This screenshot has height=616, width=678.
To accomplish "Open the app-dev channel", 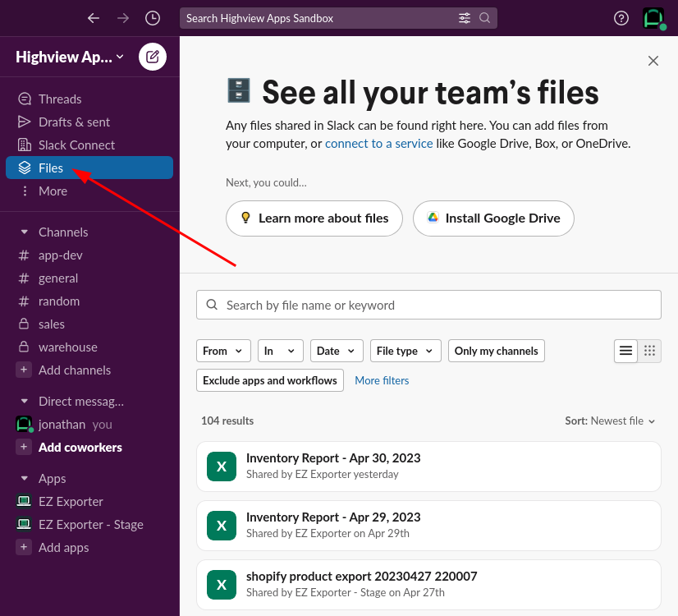I will pyautogui.click(x=89, y=255).
